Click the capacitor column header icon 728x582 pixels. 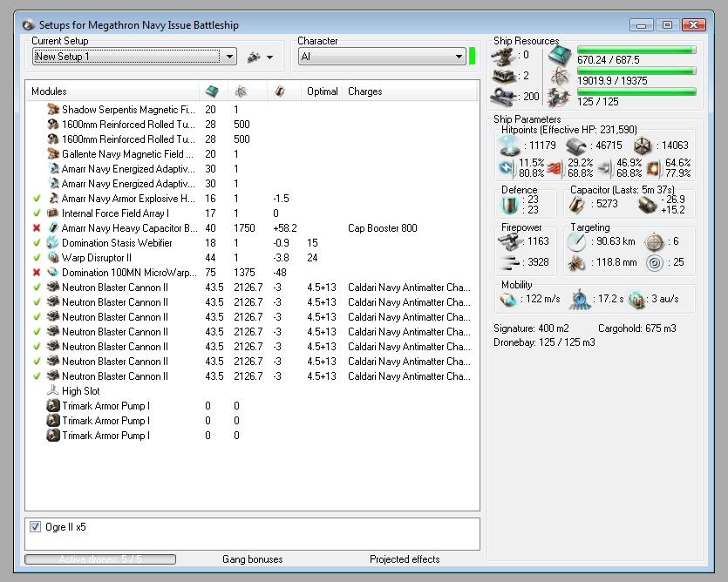pyautogui.click(x=279, y=91)
